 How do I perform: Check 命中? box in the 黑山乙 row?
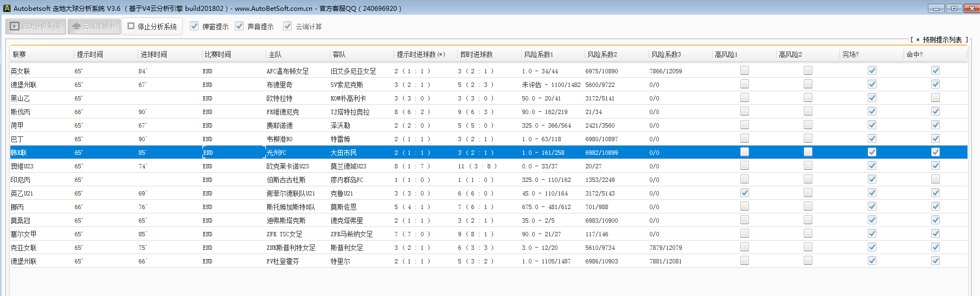click(935, 98)
